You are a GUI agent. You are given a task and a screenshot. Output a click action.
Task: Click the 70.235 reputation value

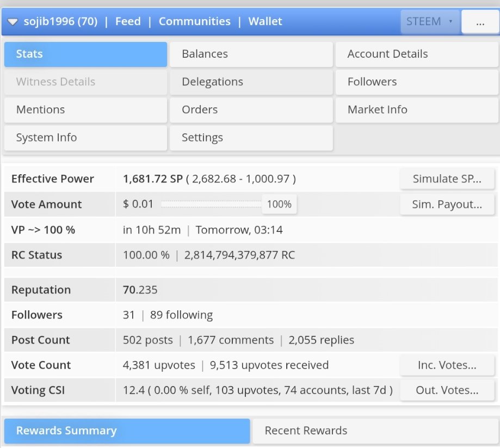140,290
